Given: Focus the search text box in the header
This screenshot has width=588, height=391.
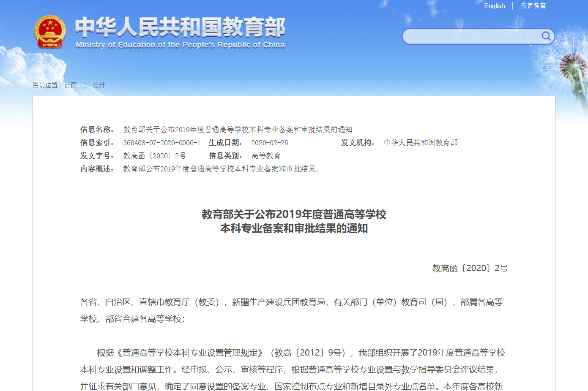Looking at the screenshot, I should (469, 37).
